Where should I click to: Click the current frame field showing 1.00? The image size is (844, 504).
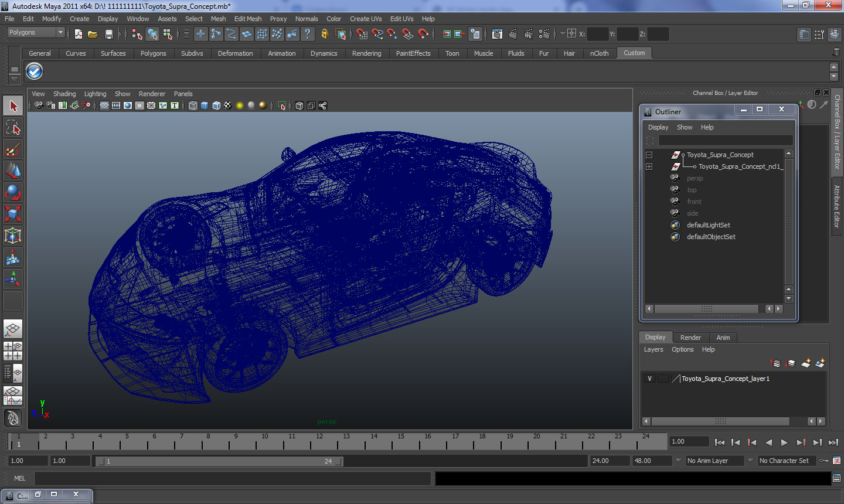coord(689,442)
